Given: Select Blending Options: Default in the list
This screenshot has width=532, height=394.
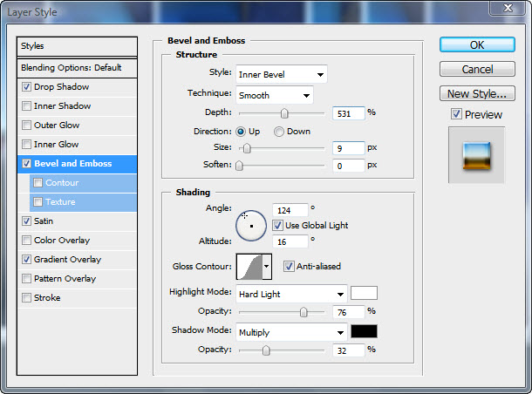Looking at the screenshot, I should (x=78, y=67).
